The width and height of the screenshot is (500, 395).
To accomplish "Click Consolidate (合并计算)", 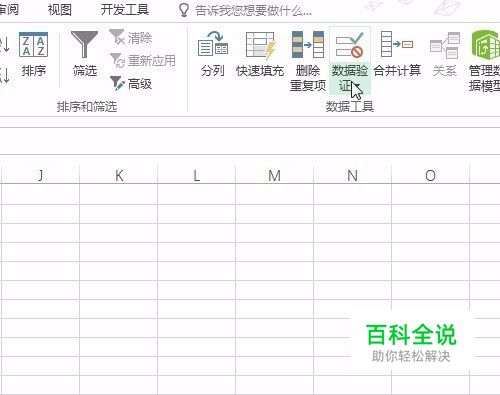I will click(x=397, y=54).
